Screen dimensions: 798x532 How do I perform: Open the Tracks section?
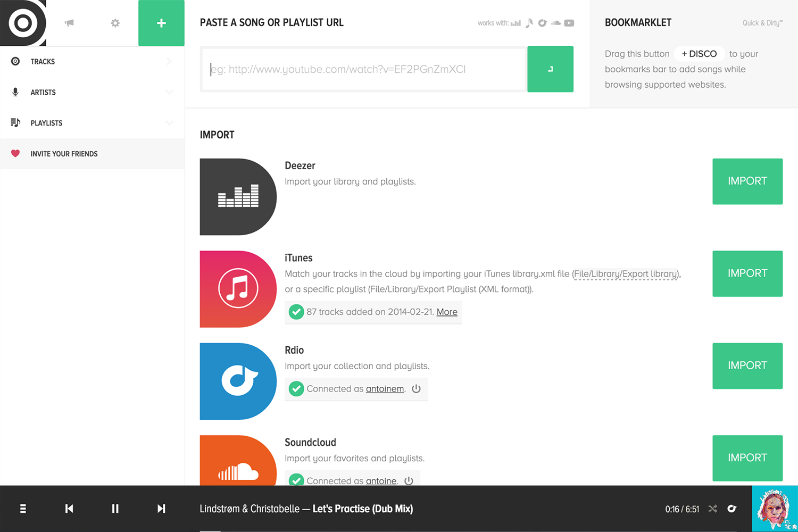tap(92, 62)
